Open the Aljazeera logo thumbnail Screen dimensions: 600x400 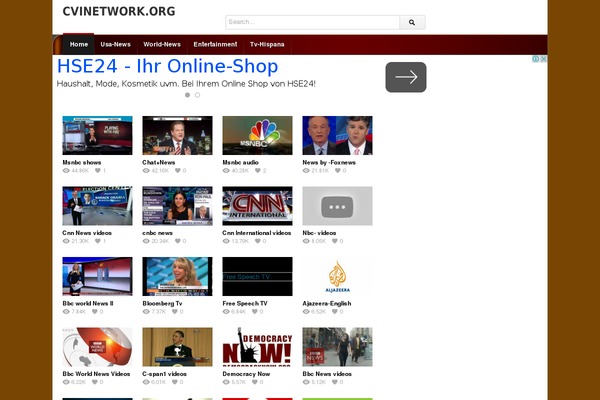(x=338, y=276)
